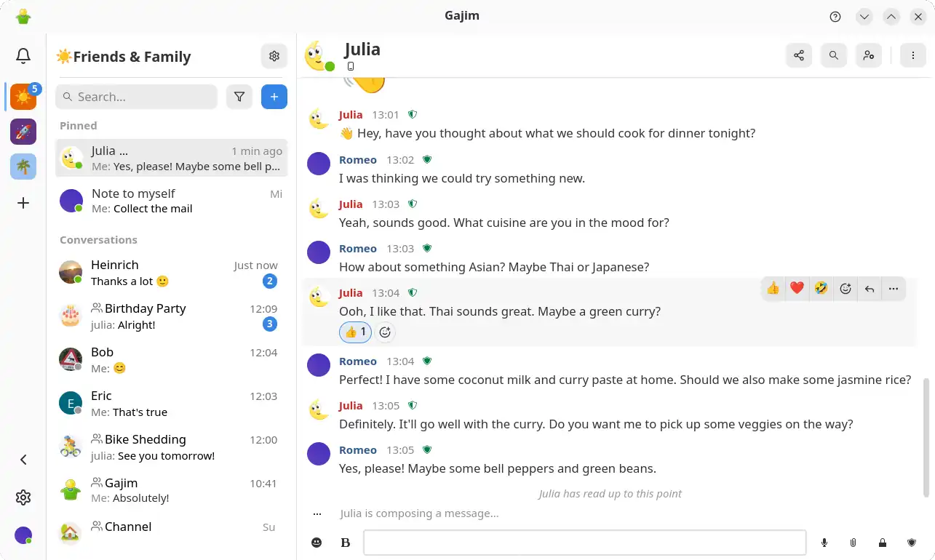Add heart reaction to Julia's message

pyautogui.click(x=797, y=289)
